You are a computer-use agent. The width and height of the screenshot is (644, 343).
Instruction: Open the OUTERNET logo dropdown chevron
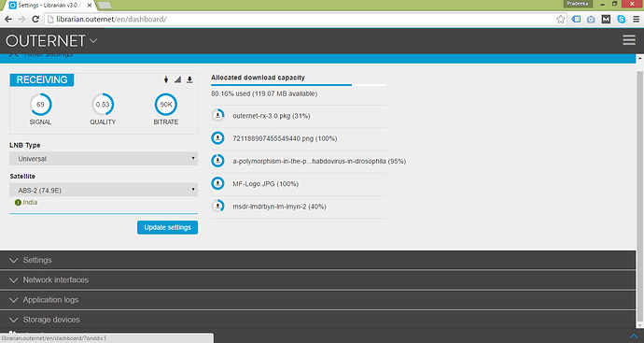(93, 41)
